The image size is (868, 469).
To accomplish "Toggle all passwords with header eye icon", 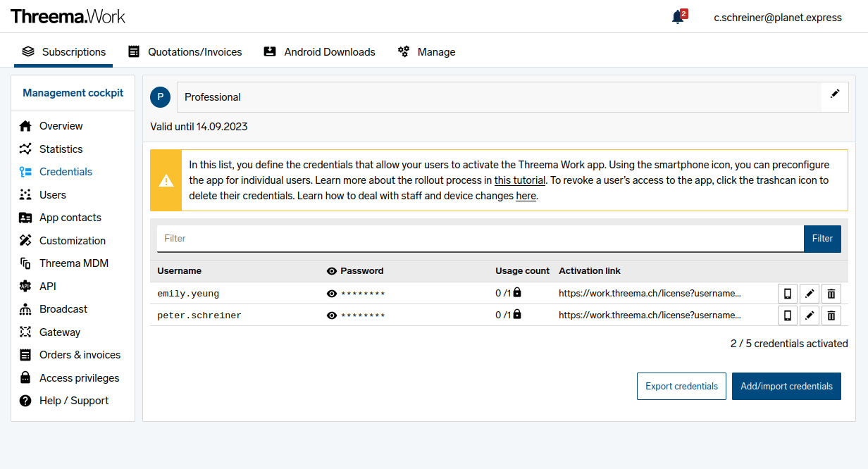I will pos(332,271).
